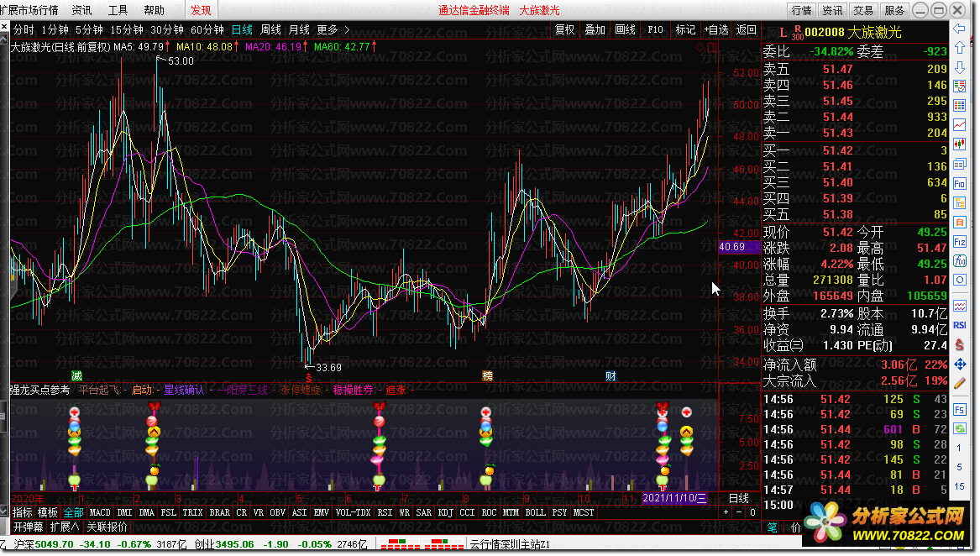Open the 帮助 menu
This screenshot has width=980, height=556.
[x=154, y=11]
